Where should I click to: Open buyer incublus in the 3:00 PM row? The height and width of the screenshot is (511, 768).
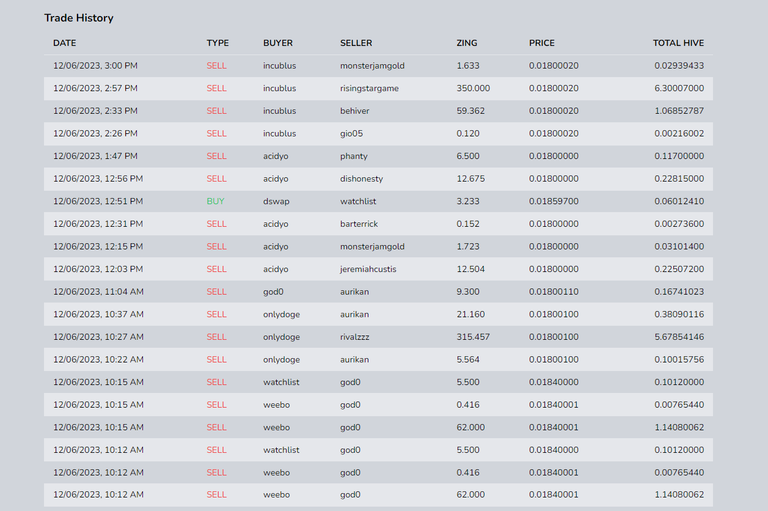click(x=279, y=66)
